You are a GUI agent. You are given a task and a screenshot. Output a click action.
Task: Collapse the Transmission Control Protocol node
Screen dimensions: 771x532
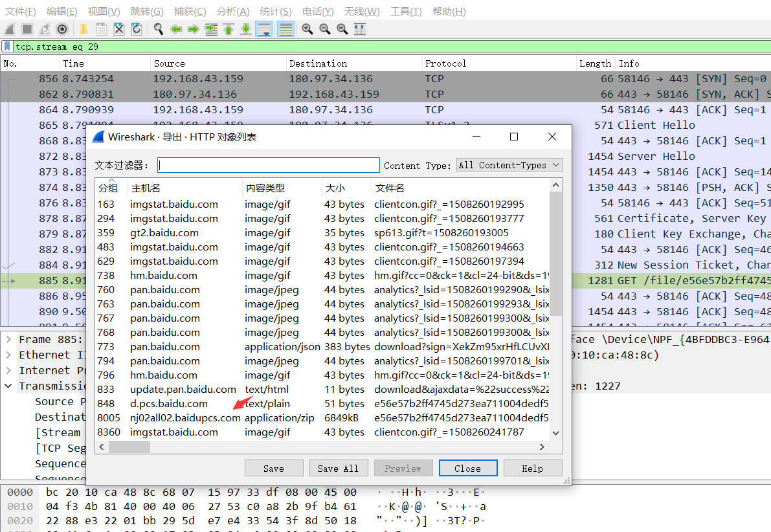pyautogui.click(x=8, y=386)
